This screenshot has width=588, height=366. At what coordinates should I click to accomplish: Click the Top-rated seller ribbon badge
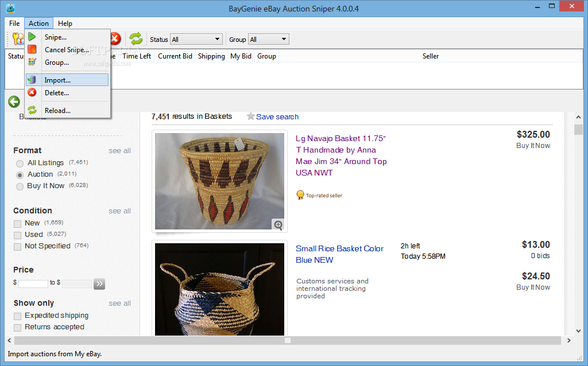[300, 195]
